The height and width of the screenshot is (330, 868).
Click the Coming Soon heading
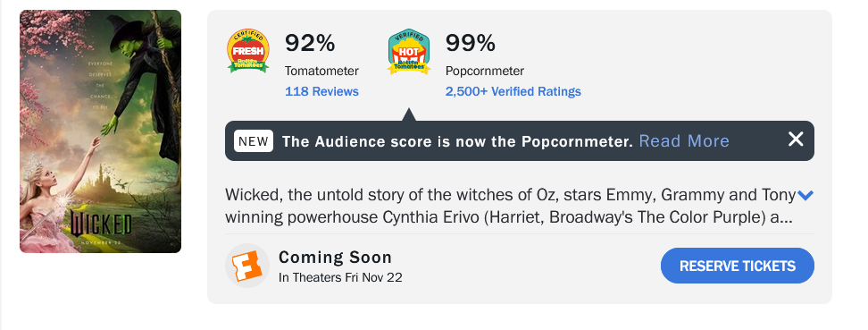(336, 258)
